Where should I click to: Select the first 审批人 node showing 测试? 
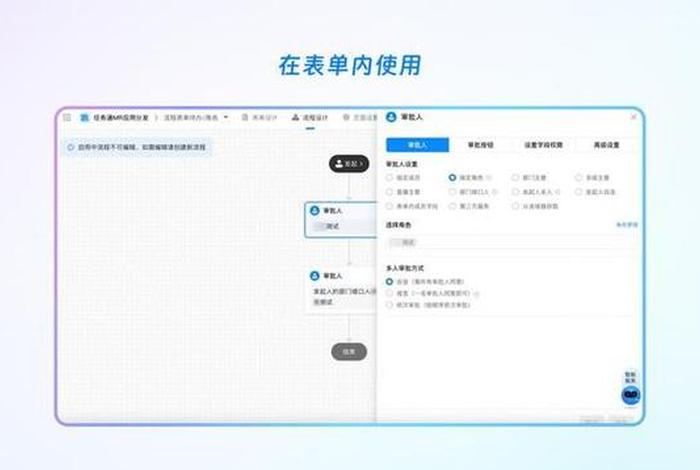tap(341, 220)
